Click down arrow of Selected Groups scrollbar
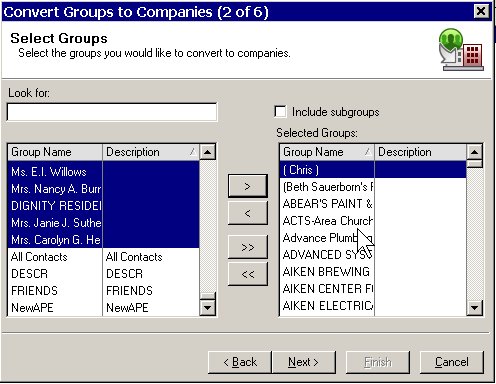This screenshot has width=496, height=384. [x=474, y=307]
